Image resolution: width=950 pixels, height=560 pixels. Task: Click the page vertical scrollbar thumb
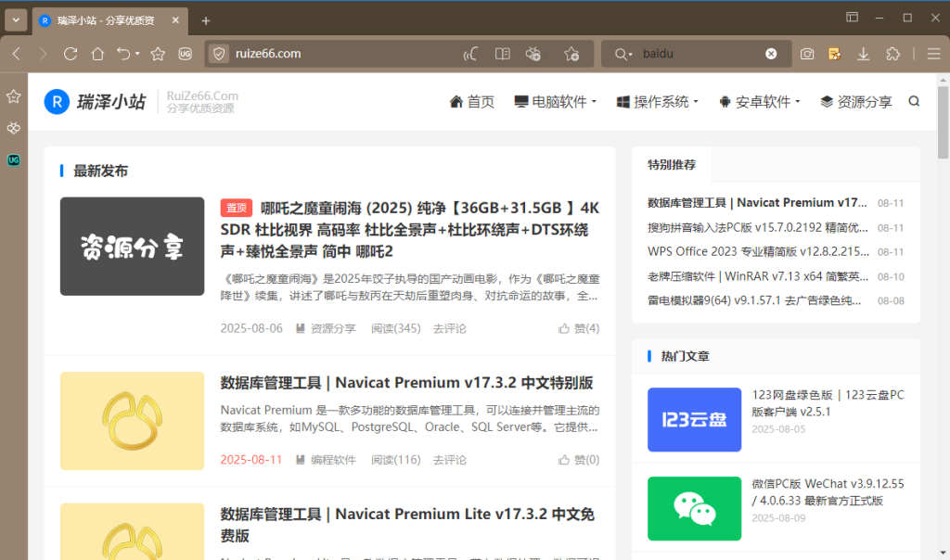click(x=943, y=122)
